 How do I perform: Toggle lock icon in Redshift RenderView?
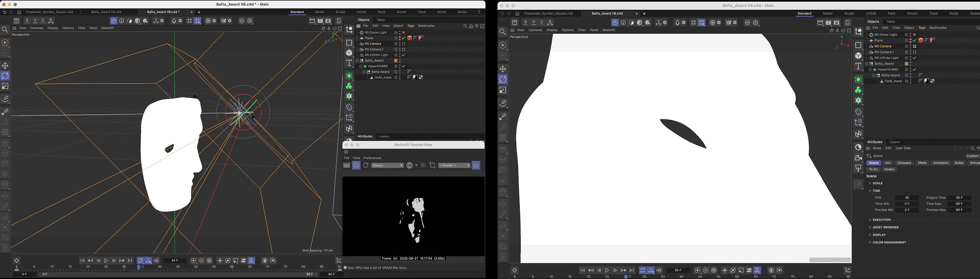tap(476, 165)
